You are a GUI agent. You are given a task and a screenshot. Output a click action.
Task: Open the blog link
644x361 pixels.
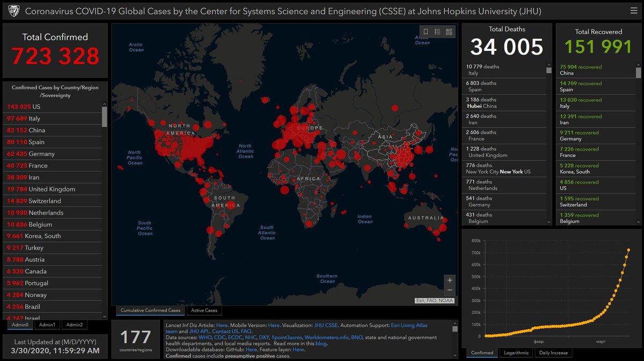(321, 343)
